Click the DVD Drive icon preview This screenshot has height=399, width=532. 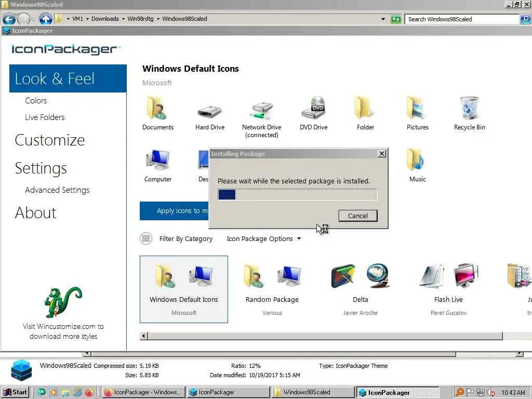pos(313,108)
